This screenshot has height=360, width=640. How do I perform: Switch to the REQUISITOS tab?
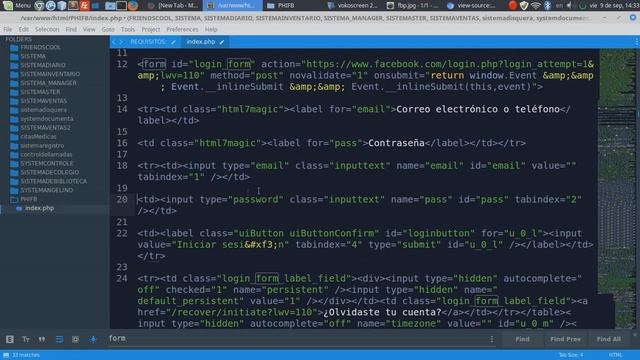[x=148, y=42]
